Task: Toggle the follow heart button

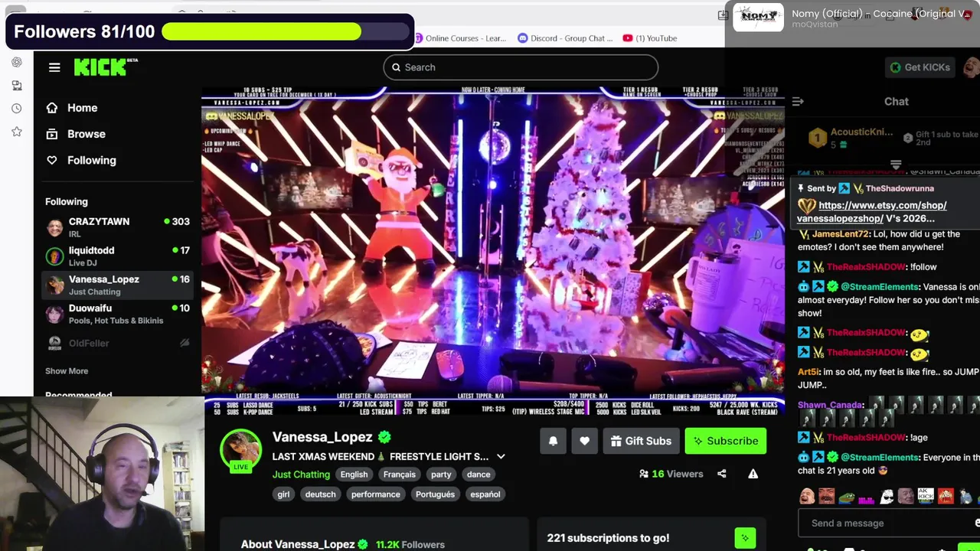Action: (584, 441)
